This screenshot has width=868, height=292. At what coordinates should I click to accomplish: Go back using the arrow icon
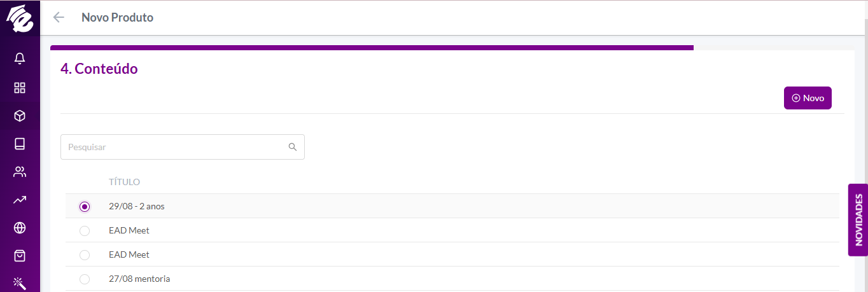(59, 17)
